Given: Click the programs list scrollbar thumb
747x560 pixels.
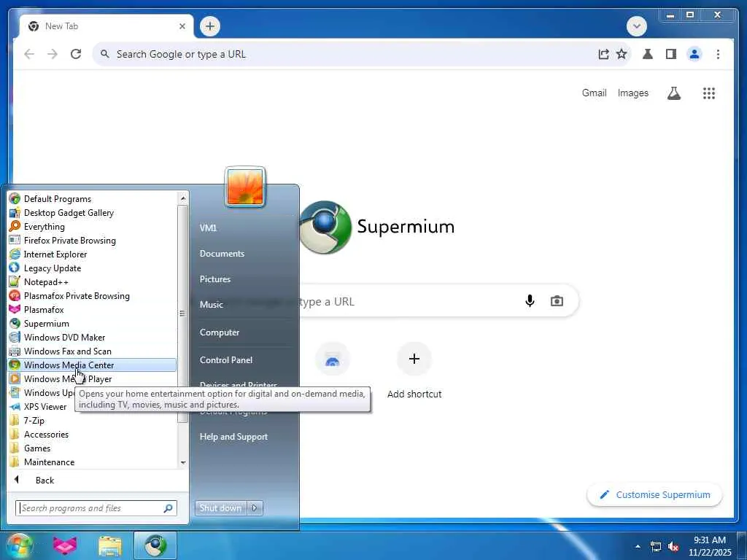Looking at the screenshot, I should [x=182, y=314].
